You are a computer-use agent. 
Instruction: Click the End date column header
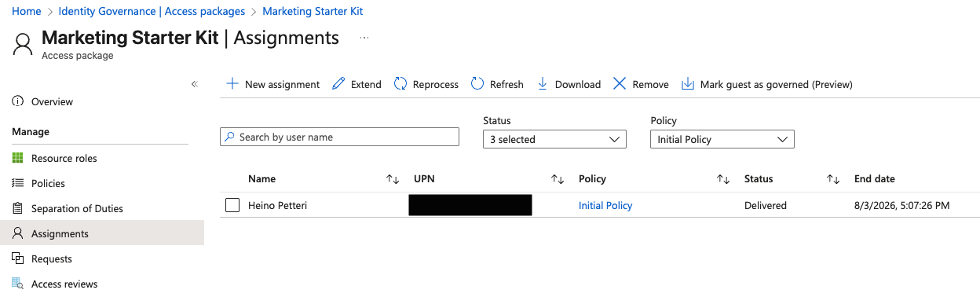pyautogui.click(x=875, y=179)
